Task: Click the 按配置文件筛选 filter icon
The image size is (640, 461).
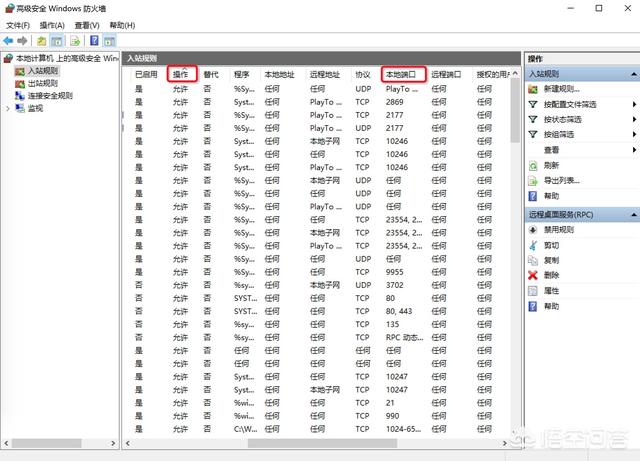Action: pyautogui.click(x=533, y=105)
